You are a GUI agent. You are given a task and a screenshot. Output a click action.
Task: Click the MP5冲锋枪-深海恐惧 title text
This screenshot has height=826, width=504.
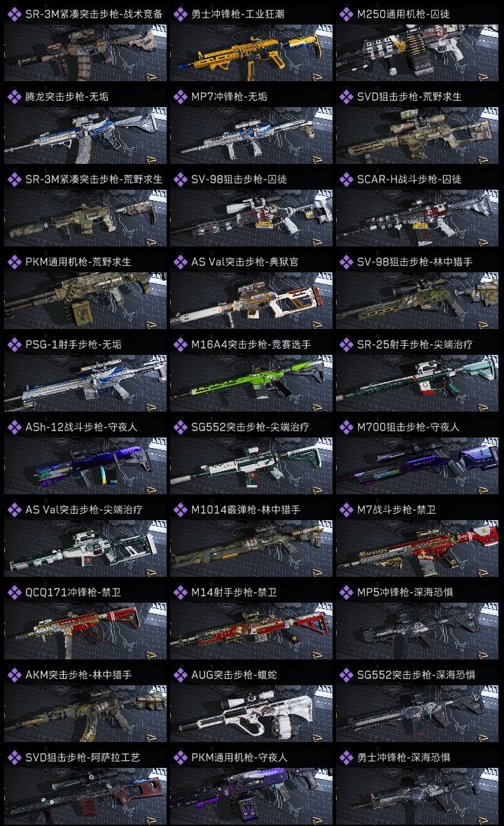tap(405, 592)
